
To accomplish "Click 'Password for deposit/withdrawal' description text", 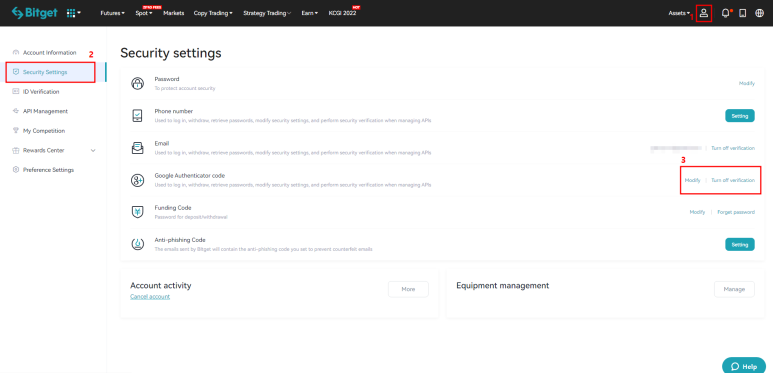I will click(191, 217).
